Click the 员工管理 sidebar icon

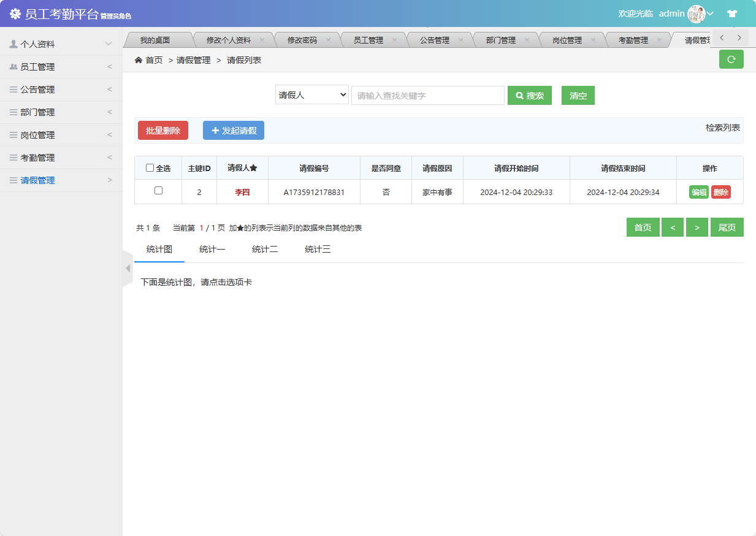click(x=13, y=66)
